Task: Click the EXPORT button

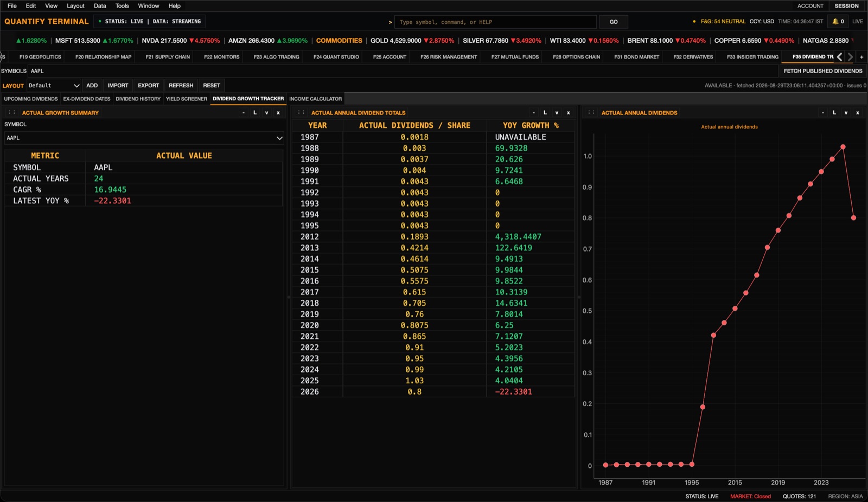Action: pyautogui.click(x=149, y=86)
